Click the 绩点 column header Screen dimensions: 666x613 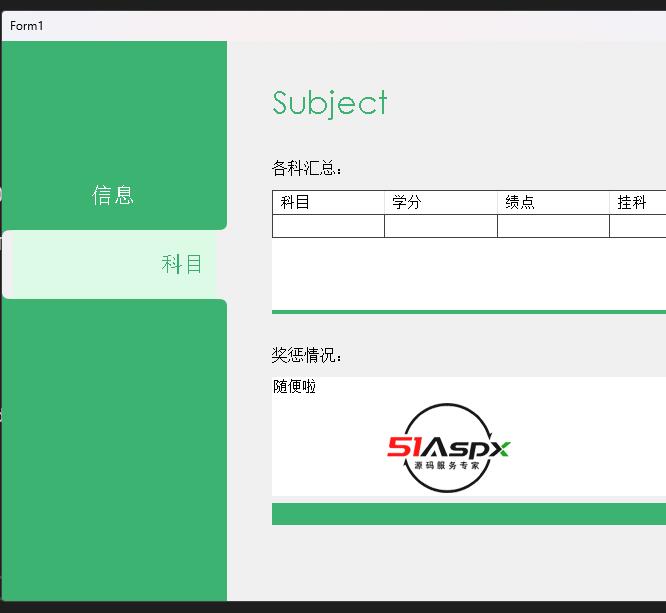[553, 203]
